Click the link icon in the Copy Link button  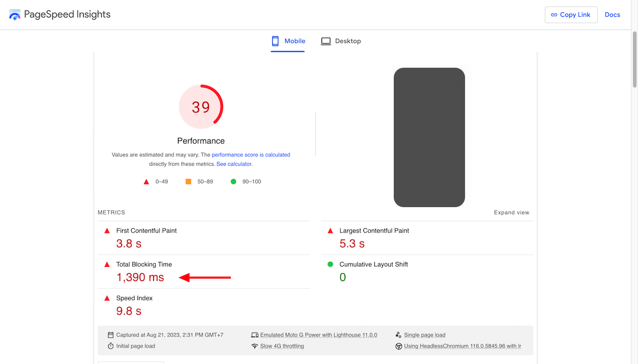tap(554, 15)
